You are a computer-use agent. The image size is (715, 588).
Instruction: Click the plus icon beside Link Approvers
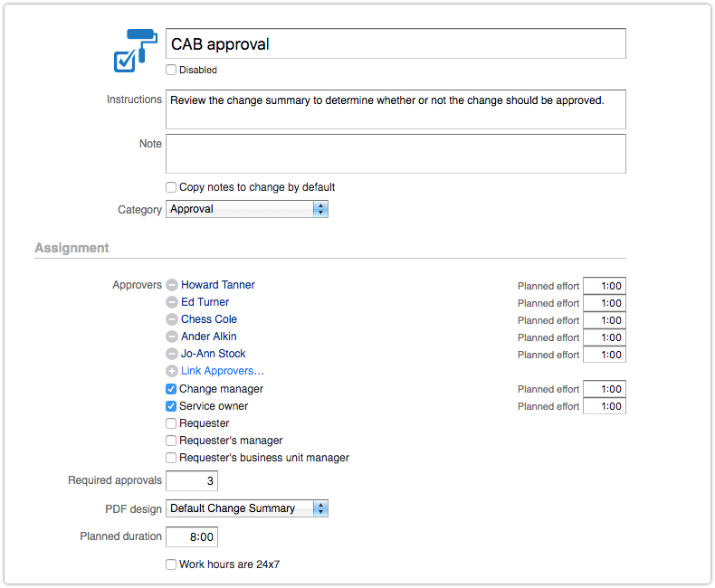point(172,371)
